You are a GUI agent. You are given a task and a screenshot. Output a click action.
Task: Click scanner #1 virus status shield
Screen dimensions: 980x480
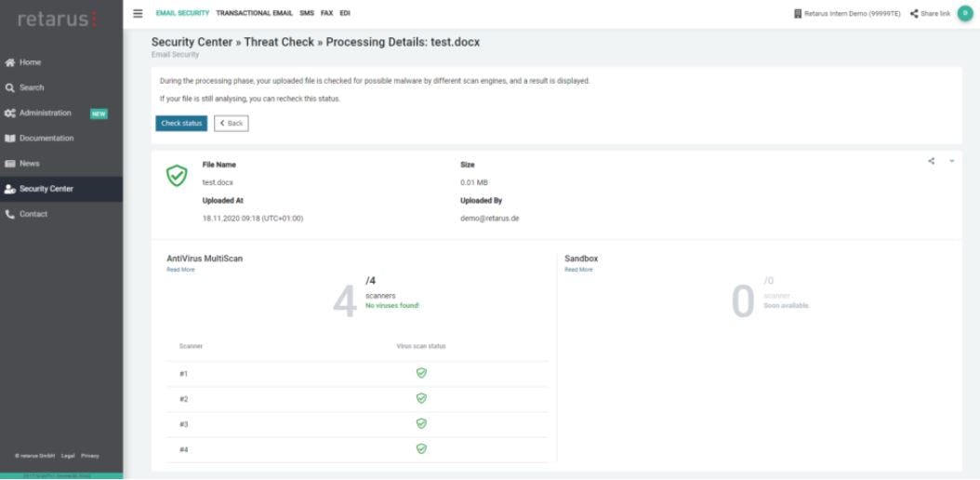pos(421,373)
